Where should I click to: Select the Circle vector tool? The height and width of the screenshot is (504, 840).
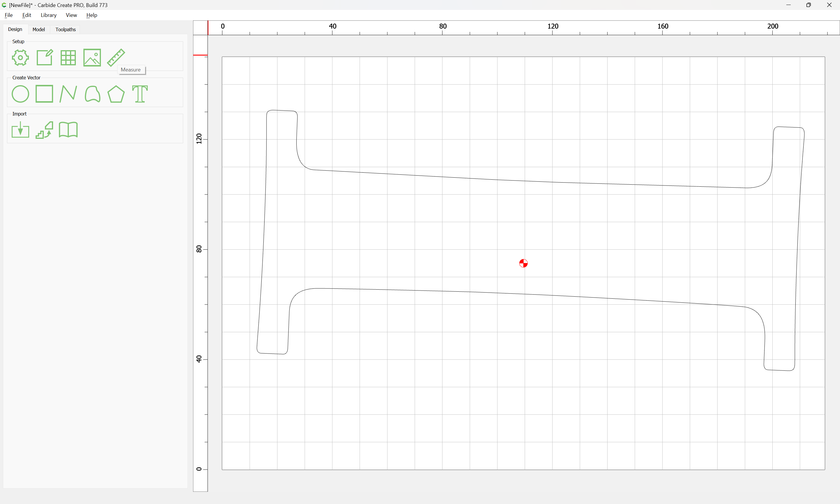[x=20, y=94]
